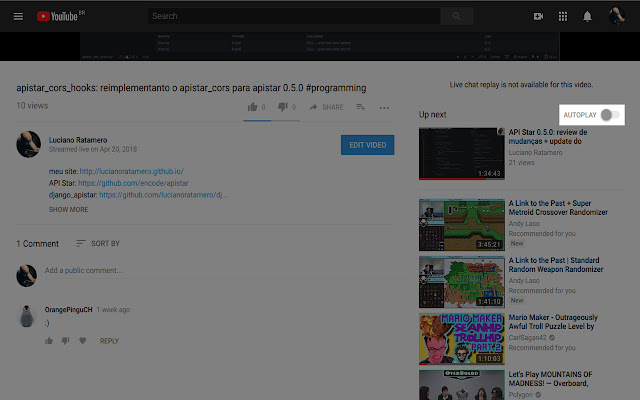
Task: Click the add to playlist icon
Action: click(x=360, y=107)
